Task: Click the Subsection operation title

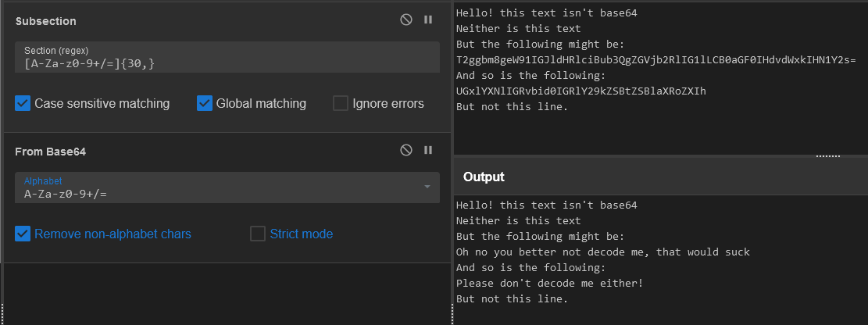Action: (x=46, y=21)
